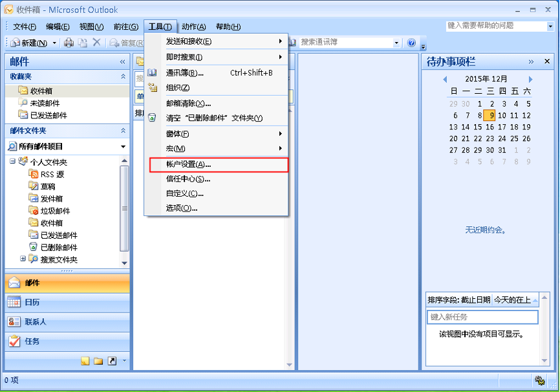Expand the 搜索文件夹 tree node

click(23, 259)
